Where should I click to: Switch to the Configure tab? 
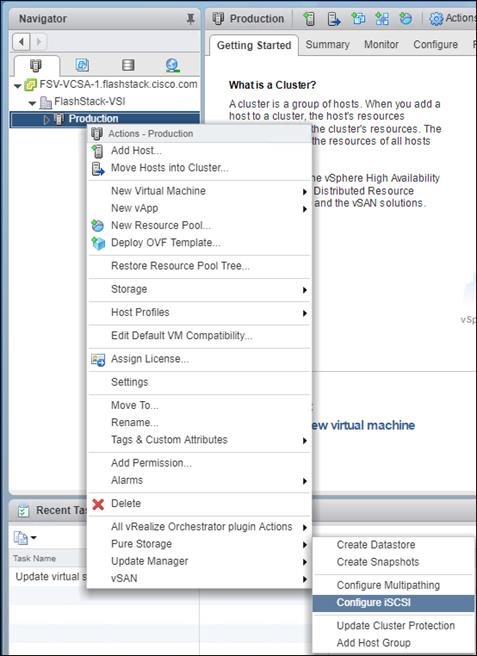pyautogui.click(x=435, y=45)
